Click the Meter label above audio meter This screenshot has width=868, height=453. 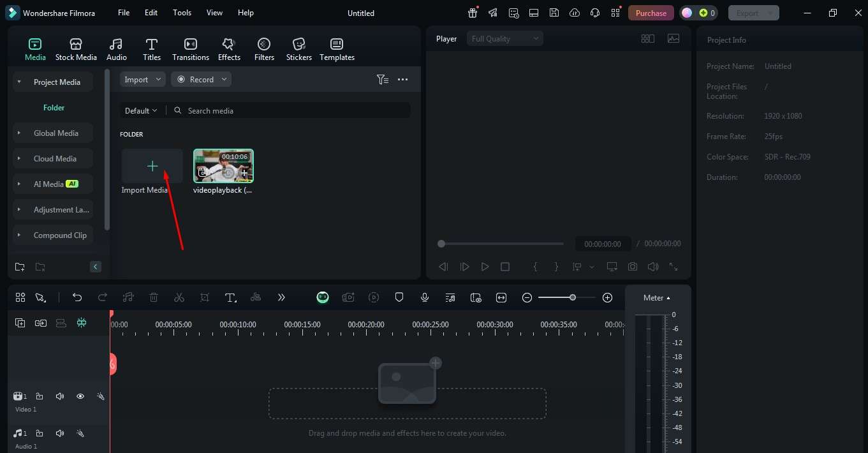(657, 298)
